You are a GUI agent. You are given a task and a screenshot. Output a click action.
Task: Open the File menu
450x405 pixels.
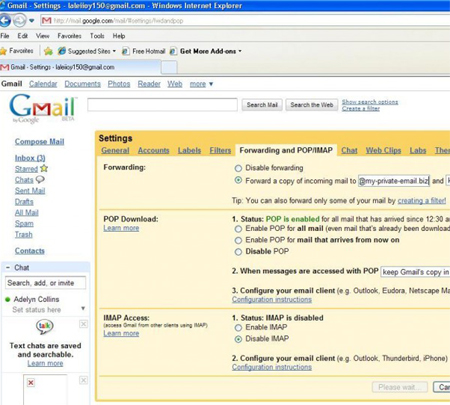(x=5, y=36)
